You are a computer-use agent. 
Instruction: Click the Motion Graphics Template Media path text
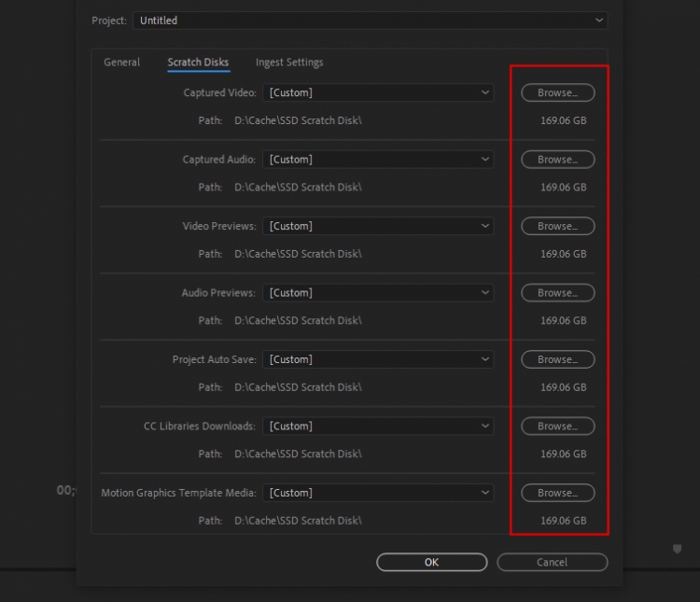point(299,521)
